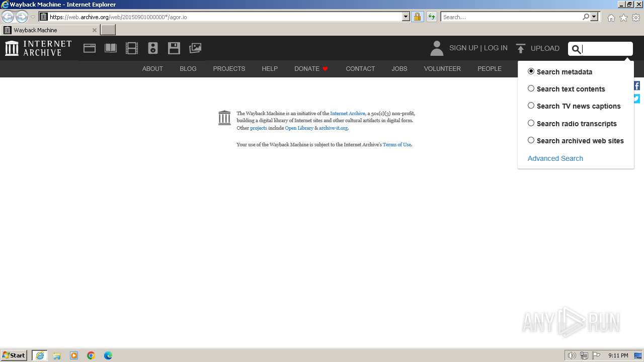The image size is (644, 362).
Task: Open the Advanced Search link
Action: point(555,158)
